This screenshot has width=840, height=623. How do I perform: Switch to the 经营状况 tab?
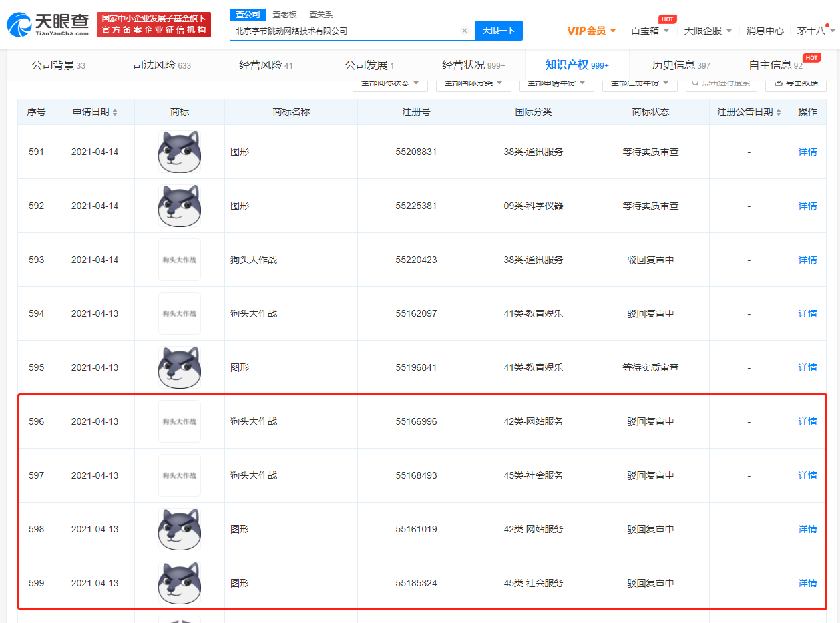(473, 65)
